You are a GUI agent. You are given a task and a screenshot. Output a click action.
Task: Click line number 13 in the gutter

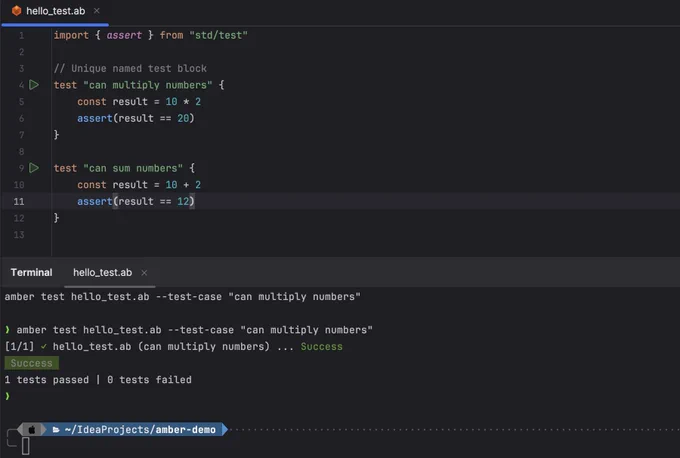(x=19, y=235)
